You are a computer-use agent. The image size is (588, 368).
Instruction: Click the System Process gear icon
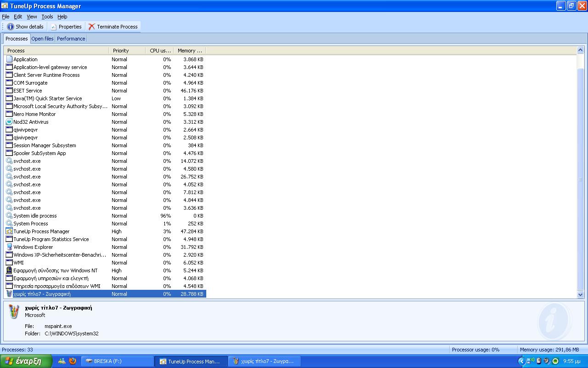click(9, 224)
